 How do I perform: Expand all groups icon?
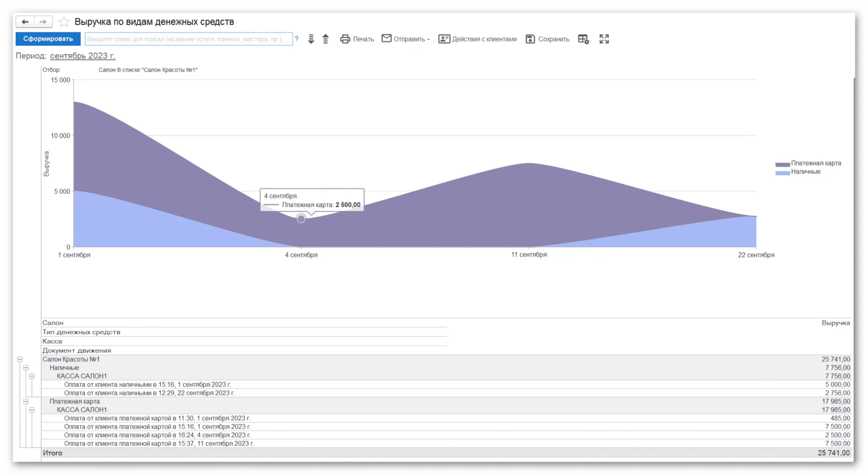click(x=311, y=39)
